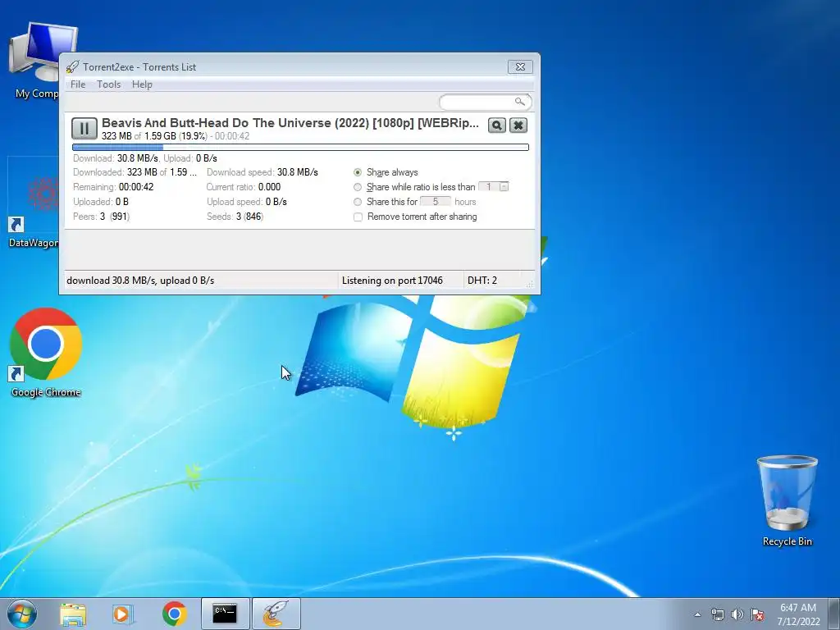
Task: Open the Windows Start menu
Action: point(22,614)
